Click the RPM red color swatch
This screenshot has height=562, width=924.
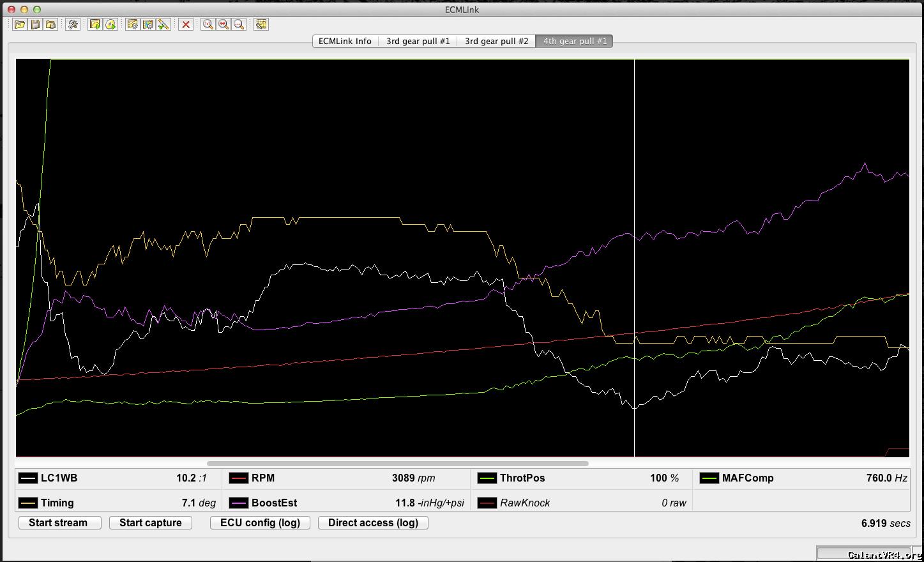(238, 478)
